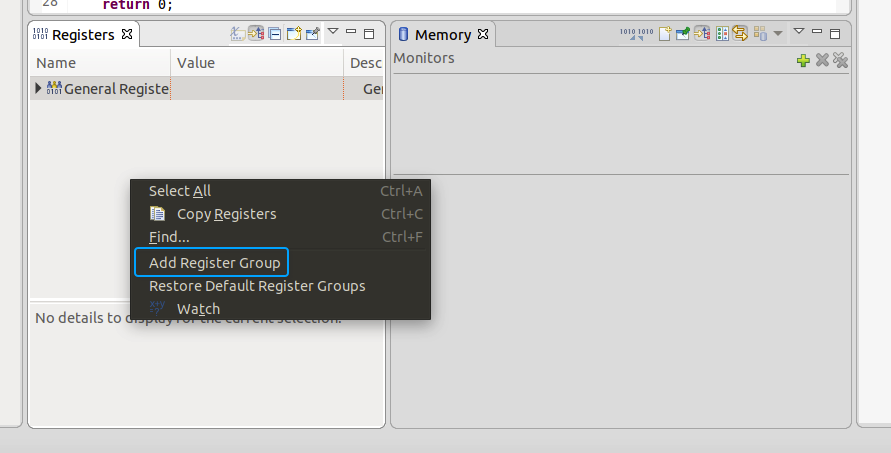891x453 pixels.
Task: Add a memory monitor with green plus
Action: click(803, 60)
